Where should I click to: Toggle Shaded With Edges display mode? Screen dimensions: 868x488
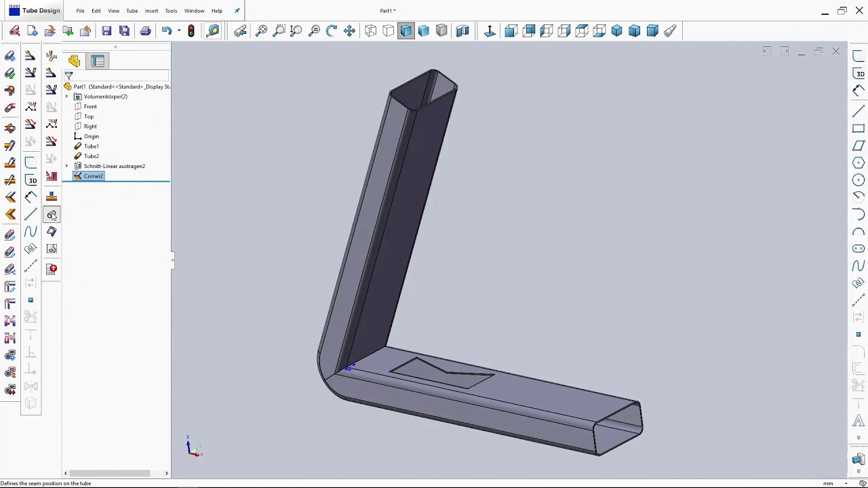(x=406, y=30)
